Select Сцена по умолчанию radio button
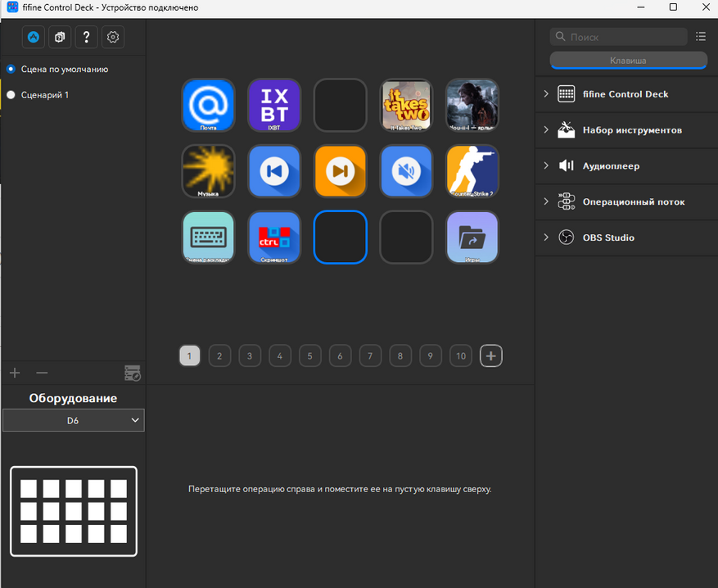 pos(11,69)
